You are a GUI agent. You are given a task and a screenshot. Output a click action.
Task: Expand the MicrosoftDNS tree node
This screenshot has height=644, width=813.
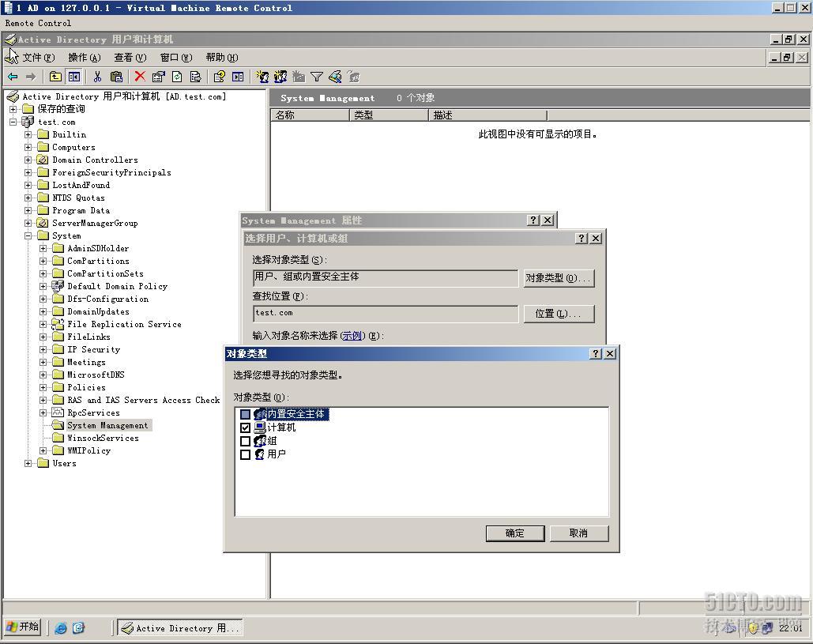[43, 375]
